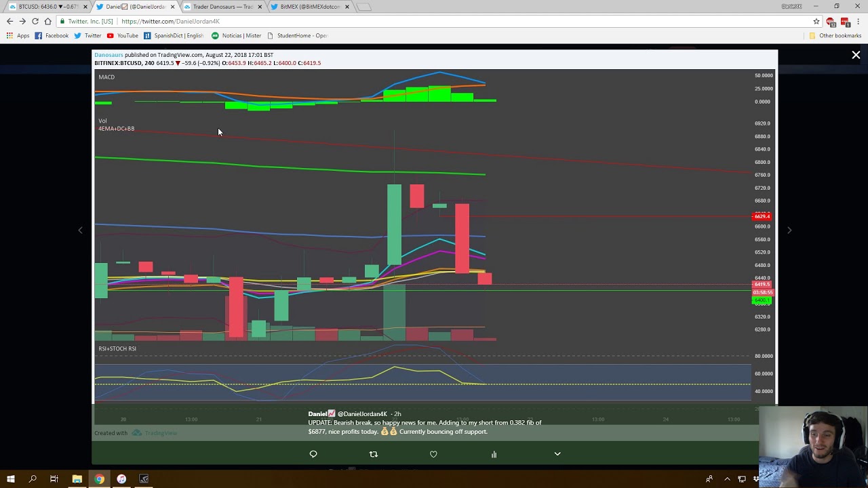The height and width of the screenshot is (488, 868).
Task: Like the tweet with heart icon
Action: pyautogui.click(x=433, y=454)
